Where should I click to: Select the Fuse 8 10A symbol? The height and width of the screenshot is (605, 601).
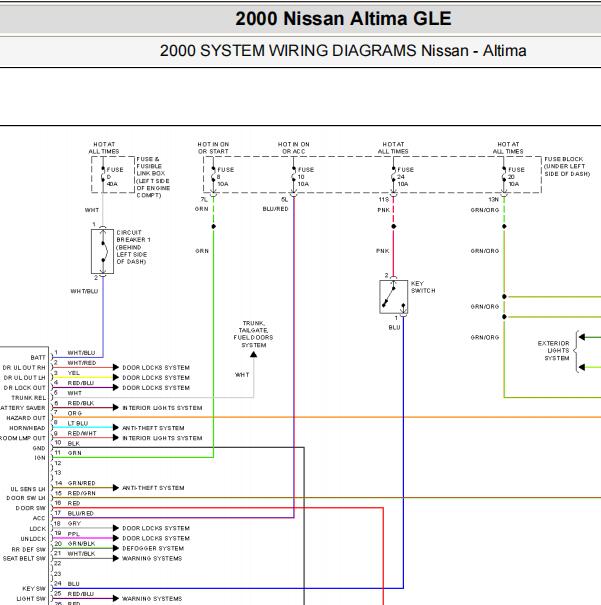coord(213,176)
